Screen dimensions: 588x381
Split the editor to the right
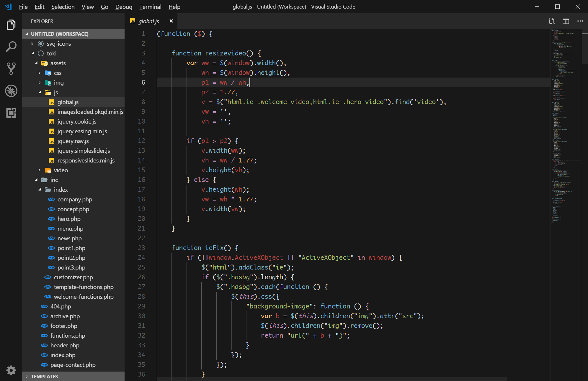point(566,21)
